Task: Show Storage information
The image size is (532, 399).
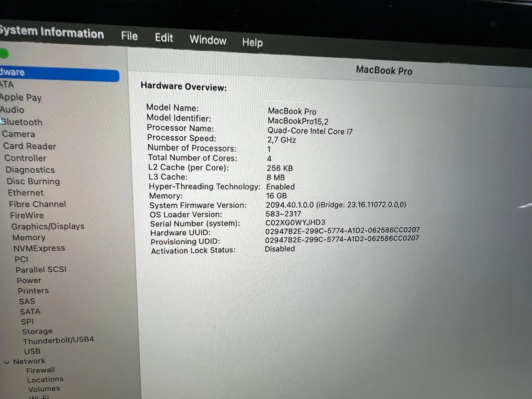Action: click(37, 332)
